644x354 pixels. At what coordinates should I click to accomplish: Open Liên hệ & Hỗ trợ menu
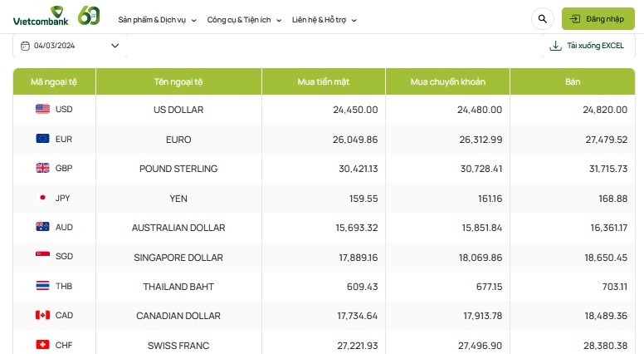pos(324,19)
